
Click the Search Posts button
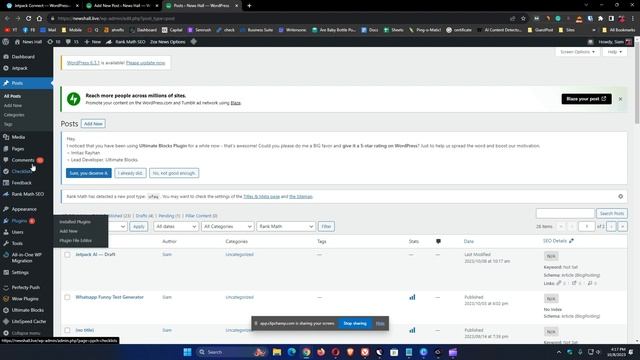pos(611,213)
